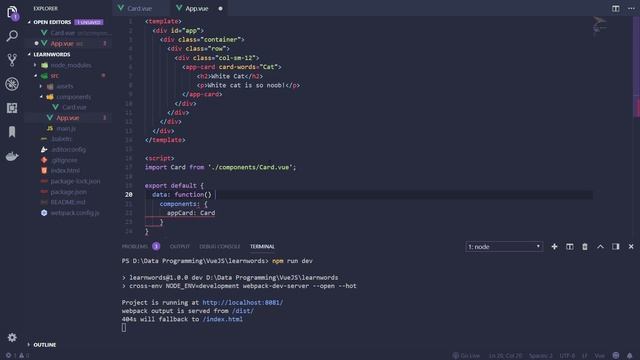The image size is (640, 360).
Task: Open the editor more actions menu
Action: click(x=631, y=8)
